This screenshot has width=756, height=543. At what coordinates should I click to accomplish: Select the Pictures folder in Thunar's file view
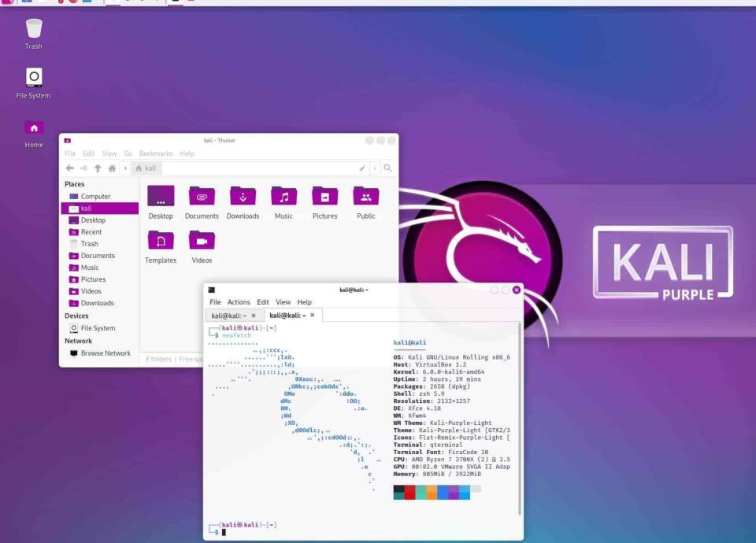[x=325, y=202]
